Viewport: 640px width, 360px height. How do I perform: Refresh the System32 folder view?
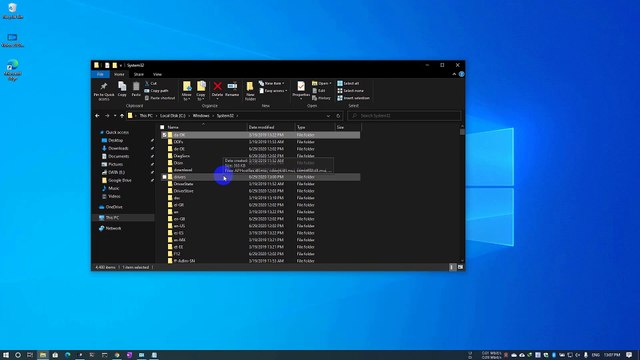click(338, 116)
